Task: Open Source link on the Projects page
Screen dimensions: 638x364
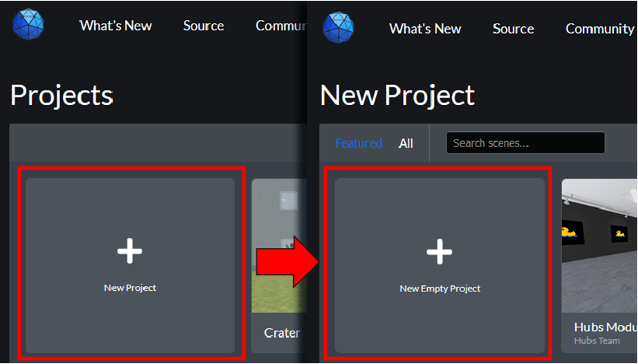Action: 203,26
